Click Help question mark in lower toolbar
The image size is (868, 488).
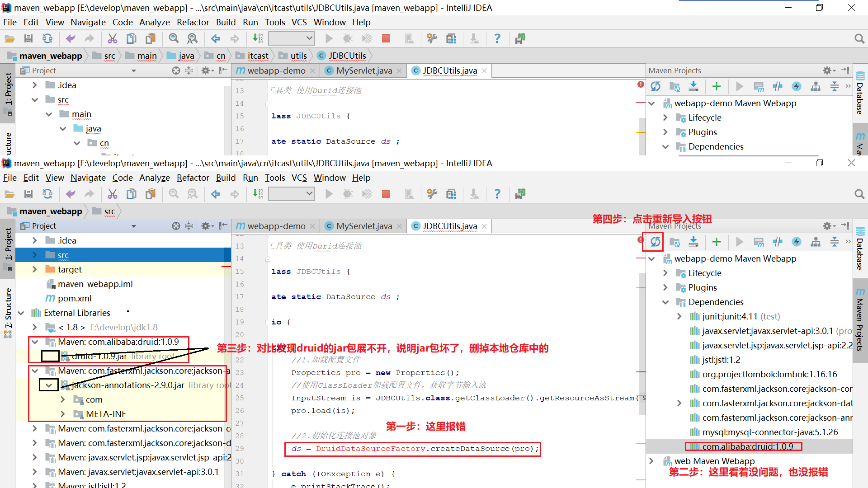pos(497,194)
